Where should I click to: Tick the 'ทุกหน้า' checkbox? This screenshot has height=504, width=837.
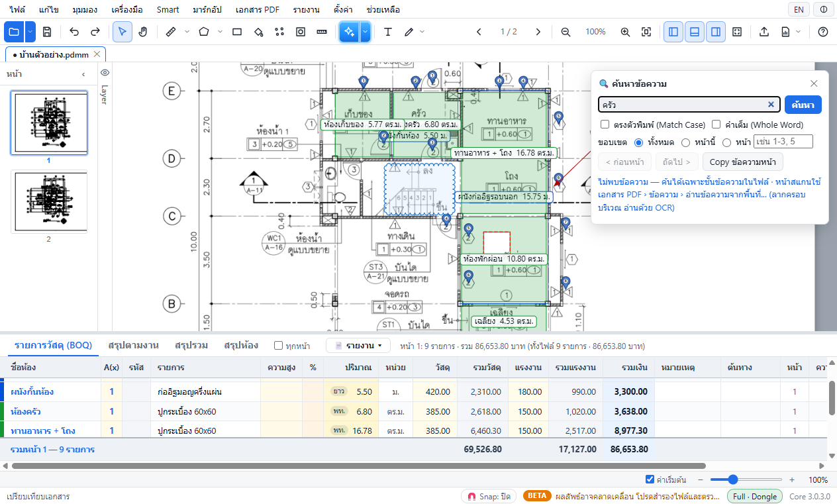point(278,346)
